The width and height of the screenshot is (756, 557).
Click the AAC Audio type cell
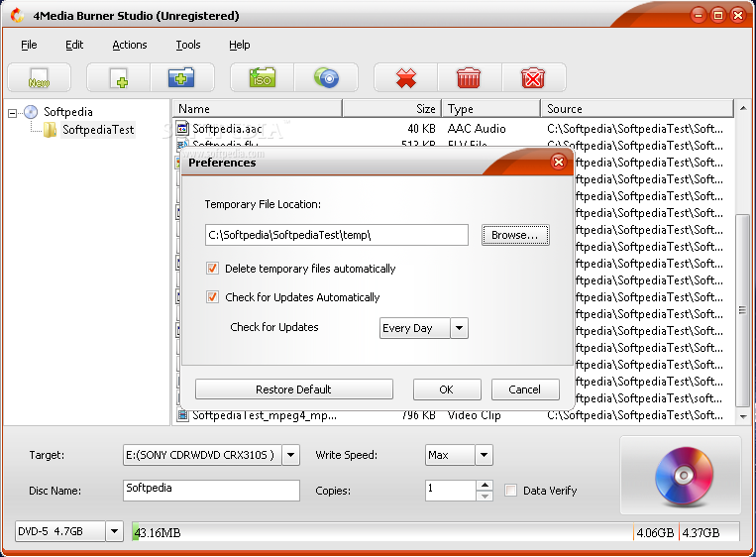pos(477,129)
